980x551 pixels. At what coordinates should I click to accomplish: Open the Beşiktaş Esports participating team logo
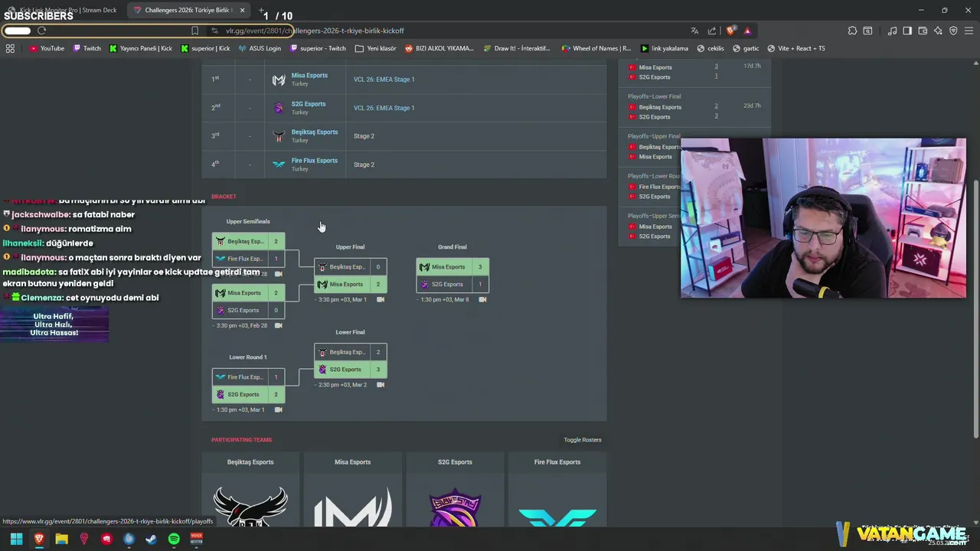[250, 505]
